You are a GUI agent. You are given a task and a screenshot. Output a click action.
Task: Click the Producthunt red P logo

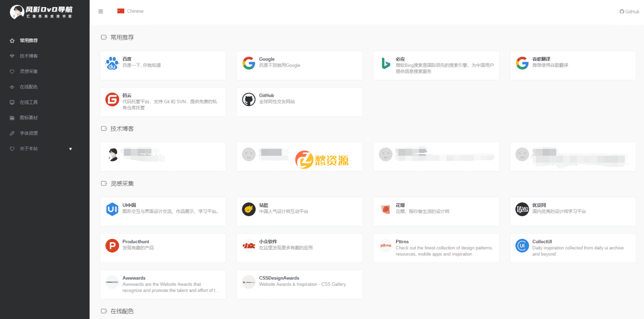point(112,246)
